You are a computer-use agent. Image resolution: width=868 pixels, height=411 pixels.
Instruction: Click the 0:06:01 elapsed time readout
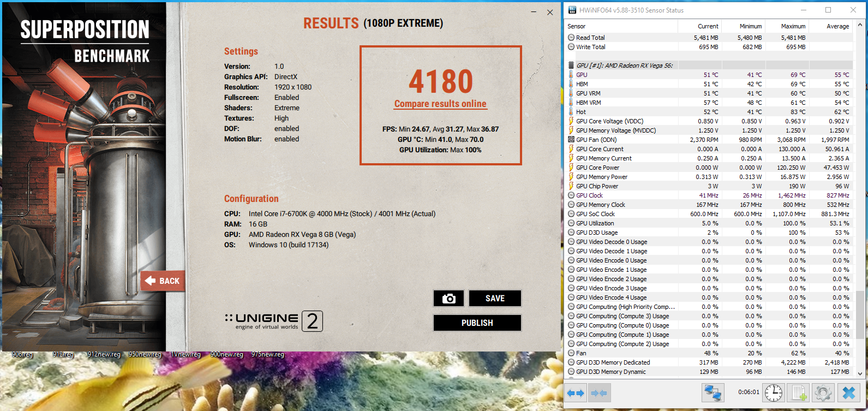point(749,392)
